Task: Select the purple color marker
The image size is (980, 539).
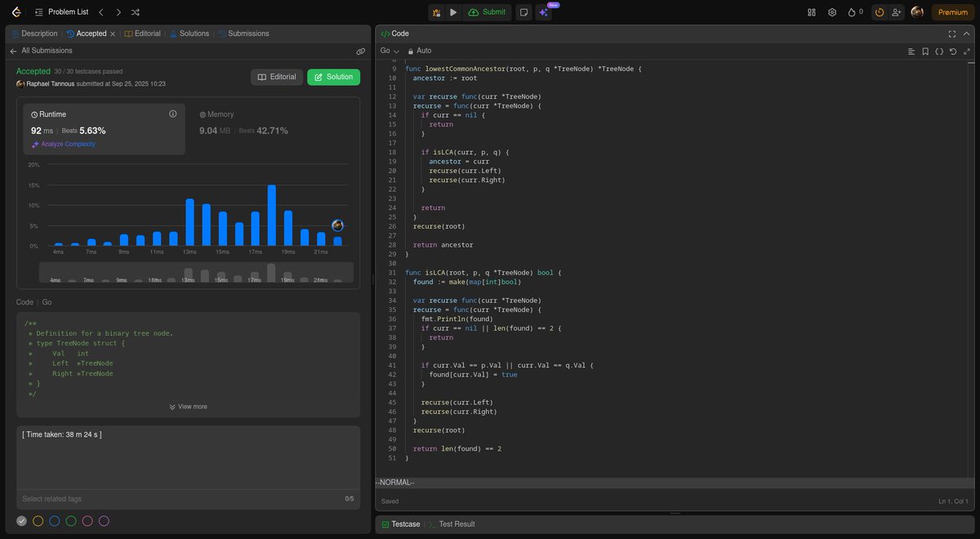Action: click(104, 521)
